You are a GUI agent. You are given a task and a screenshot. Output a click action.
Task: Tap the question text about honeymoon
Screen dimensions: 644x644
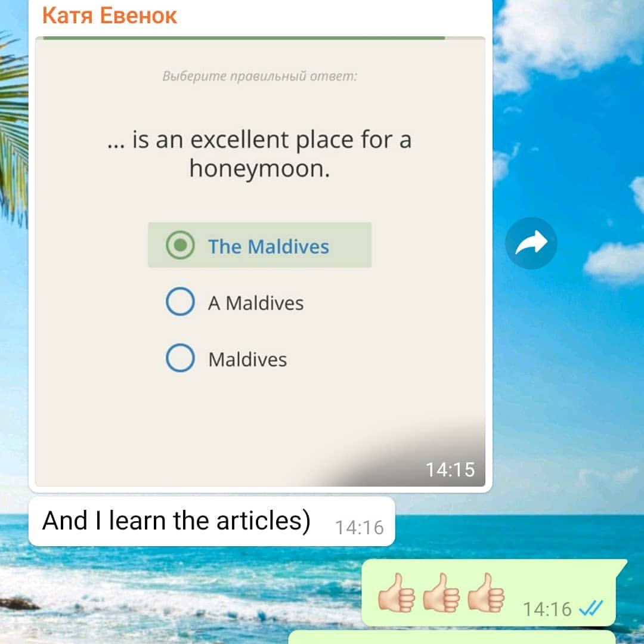(259, 154)
